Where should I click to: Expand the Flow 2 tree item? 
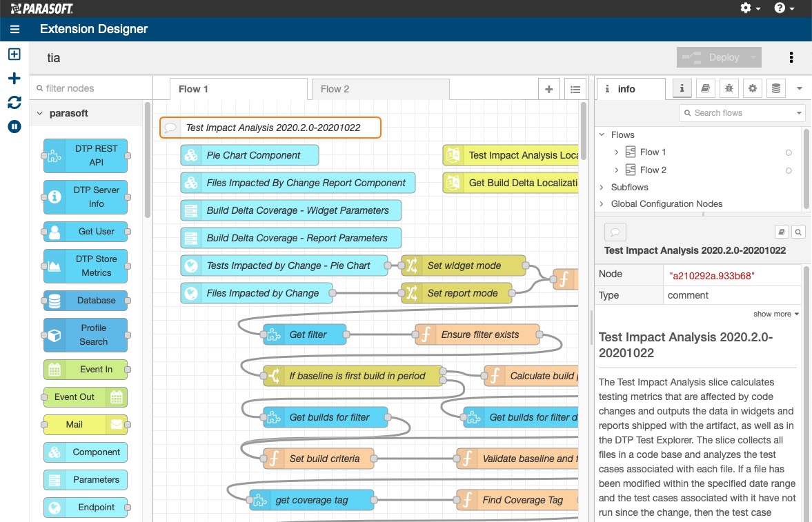coord(616,170)
